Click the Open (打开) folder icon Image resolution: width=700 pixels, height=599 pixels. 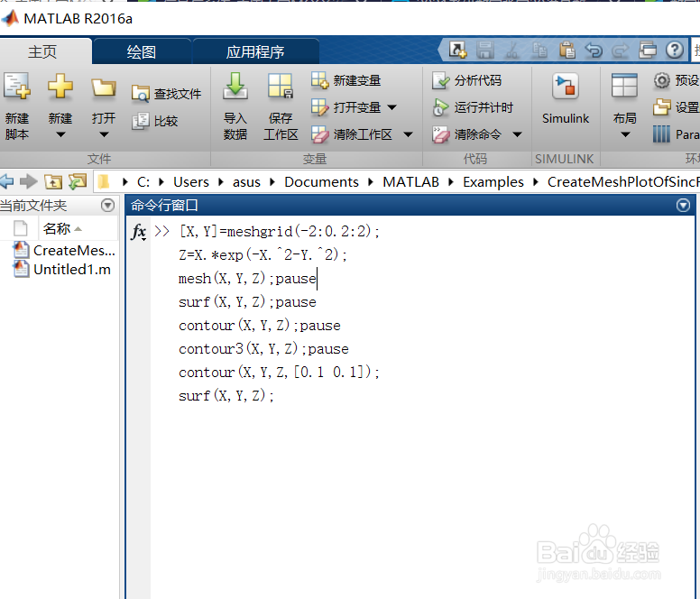click(x=104, y=87)
